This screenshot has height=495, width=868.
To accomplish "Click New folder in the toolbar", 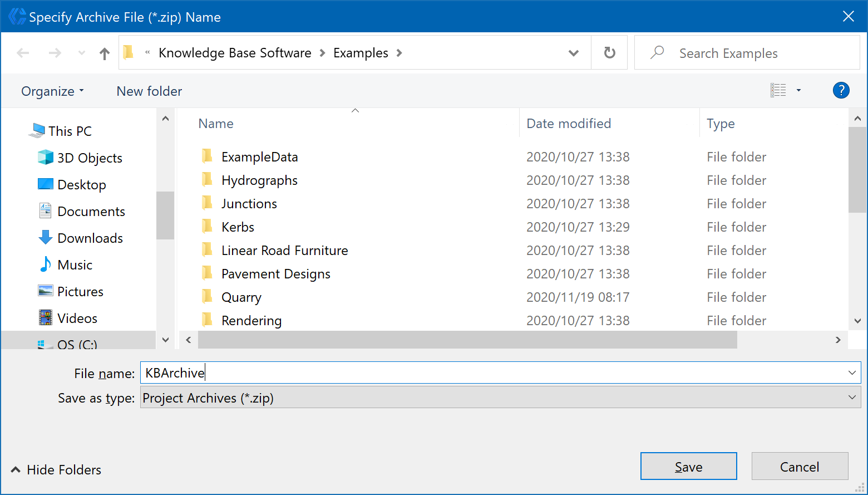I will tap(149, 91).
